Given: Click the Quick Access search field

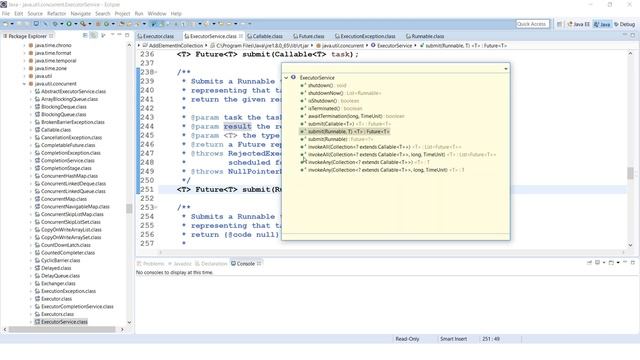Looking at the screenshot, I should coord(532,24).
